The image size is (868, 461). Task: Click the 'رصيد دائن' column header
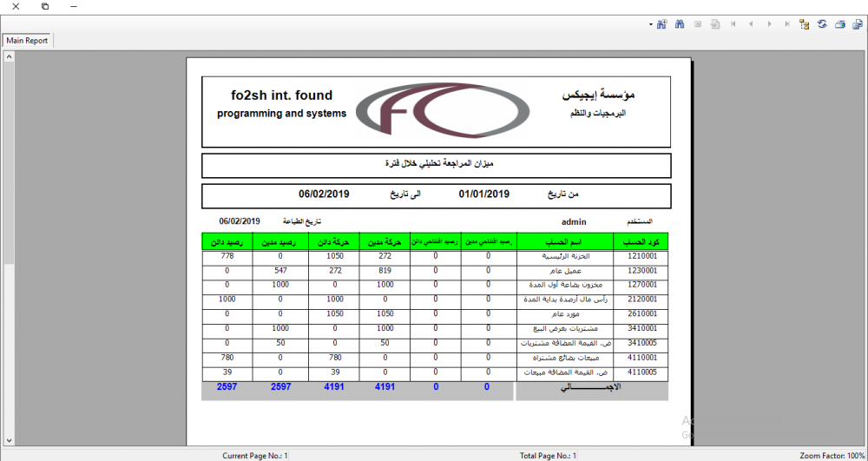(227, 242)
